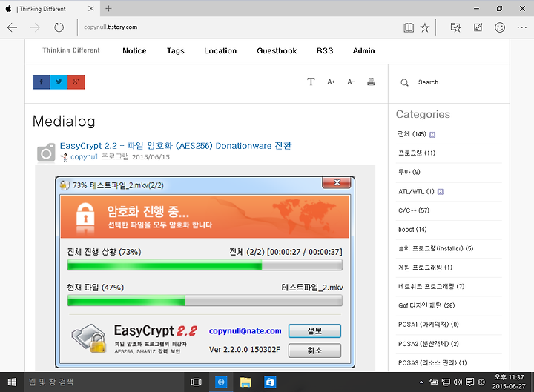Open the boost (14) category
Screen dimensions: 534x392
[x=412, y=230]
